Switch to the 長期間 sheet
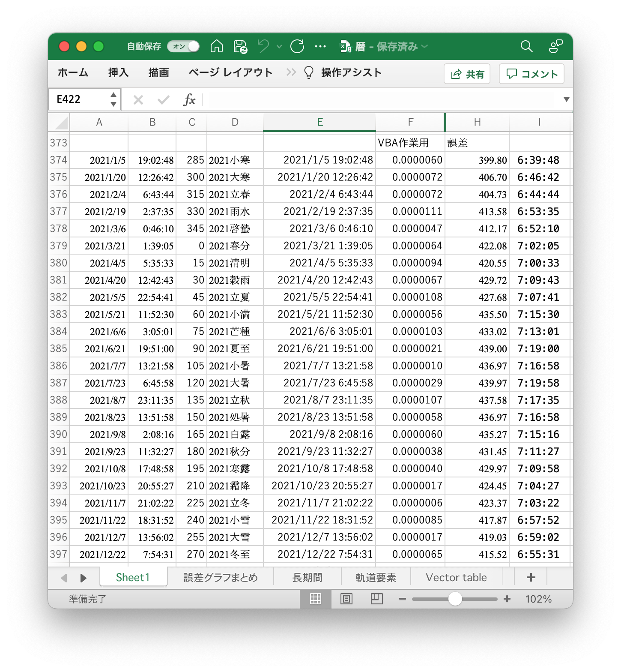The width and height of the screenshot is (621, 672). pos(307,577)
